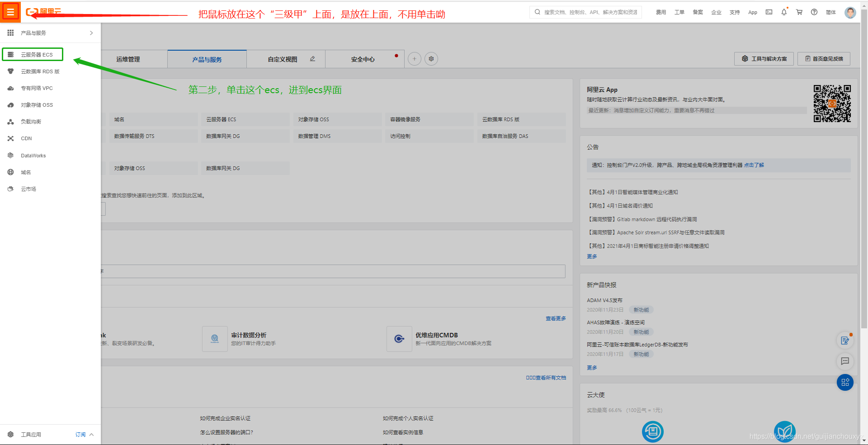The image size is (868, 445).
Task: Open 云市场 in sidebar
Action: tap(28, 189)
